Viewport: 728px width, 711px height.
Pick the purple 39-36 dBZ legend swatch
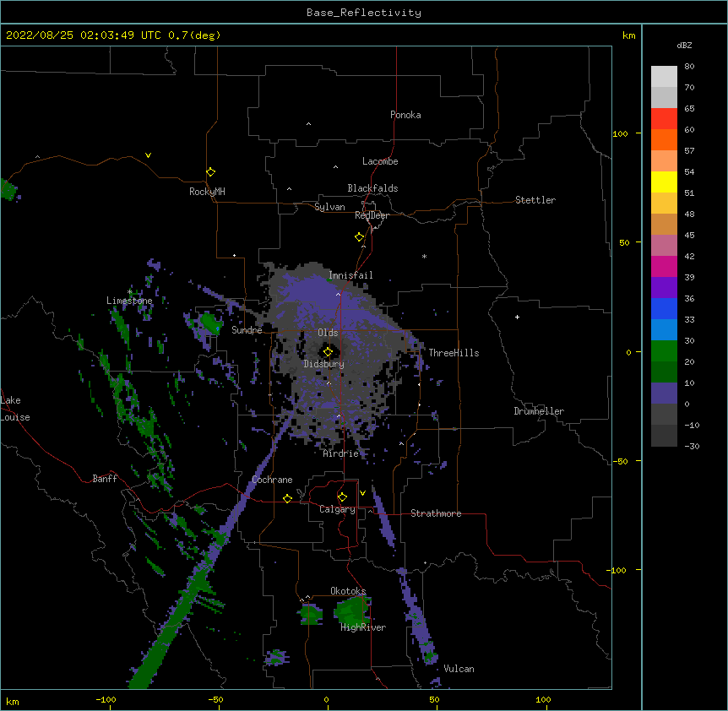[664, 288]
